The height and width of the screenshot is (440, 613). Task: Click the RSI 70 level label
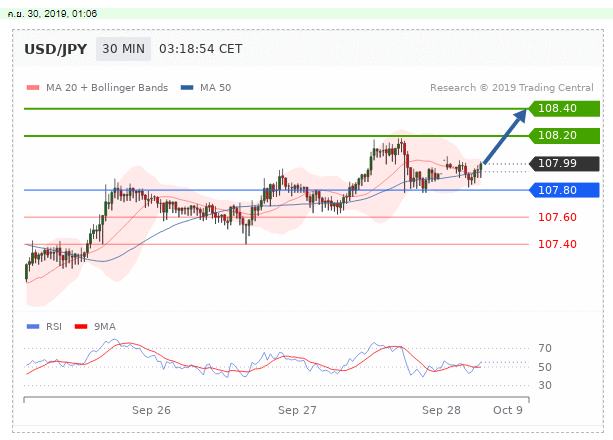coord(545,348)
